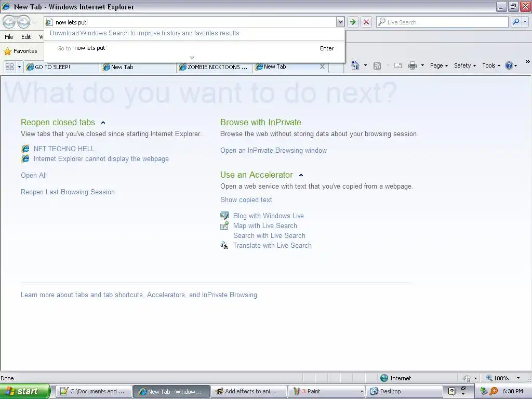Viewport: 532px width, 399px height.
Task: Click the help question mark tray icon
Action: coord(451,391)
